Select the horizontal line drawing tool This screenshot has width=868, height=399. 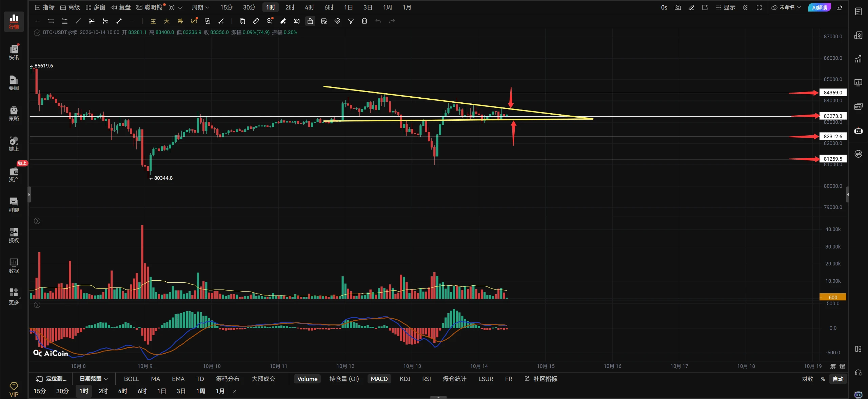[x=38, y=21]
